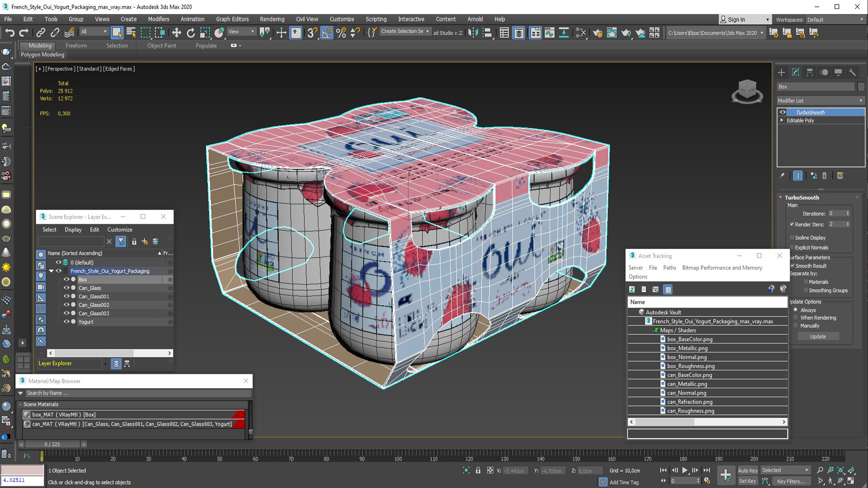Screen dimensions: 868x488
Task: Toggle the Percent Snap icon
Action: coord(341,33)
